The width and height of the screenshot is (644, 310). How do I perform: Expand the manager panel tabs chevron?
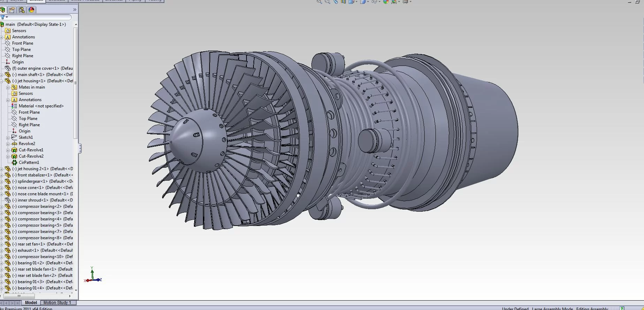click(x=74, y=10)
